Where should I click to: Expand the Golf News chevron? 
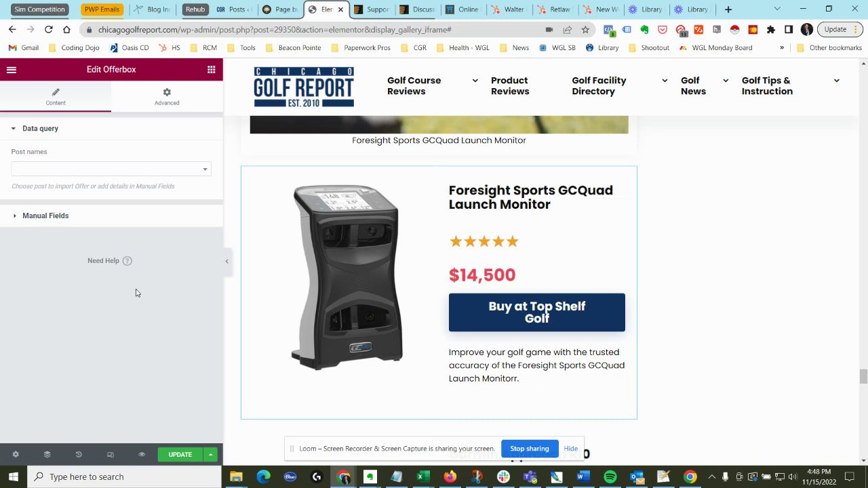click(x=725, y=81)
